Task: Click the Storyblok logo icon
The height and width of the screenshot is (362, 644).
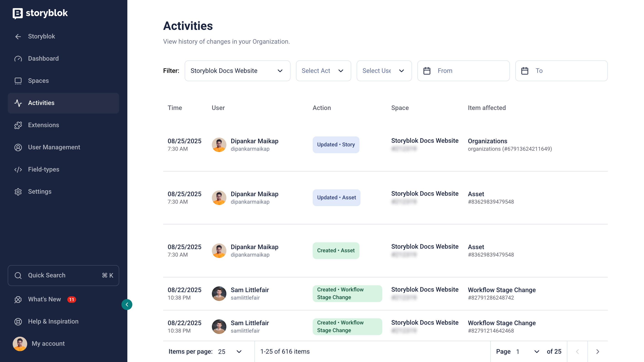Action: click(17, 13)
